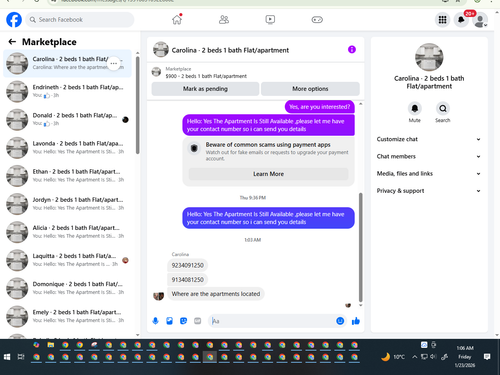Click the Yes, are you interested? bubble
500x375 pixels.
(x=319, y=107)
